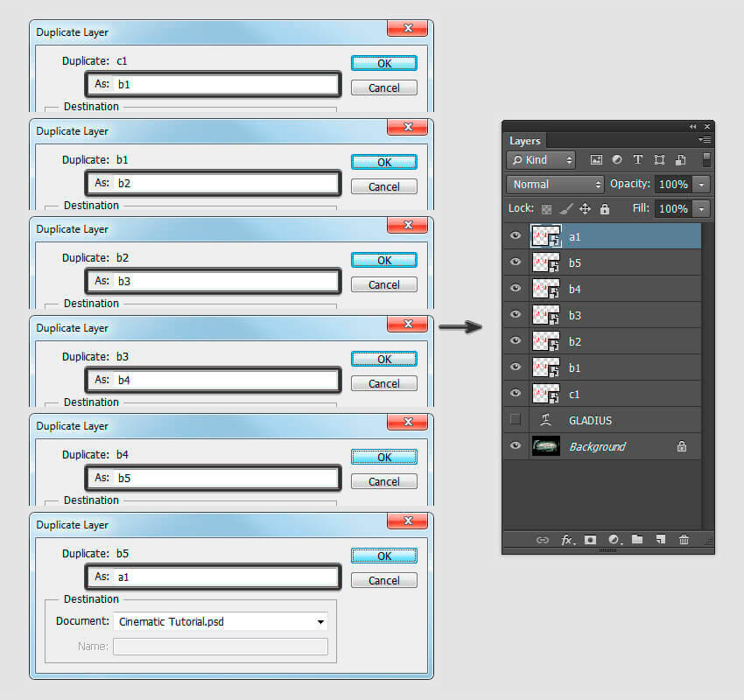Filter layers by pixel layers icon
The height and width of the screenshot is (700, 744).
tap(596, 160)
